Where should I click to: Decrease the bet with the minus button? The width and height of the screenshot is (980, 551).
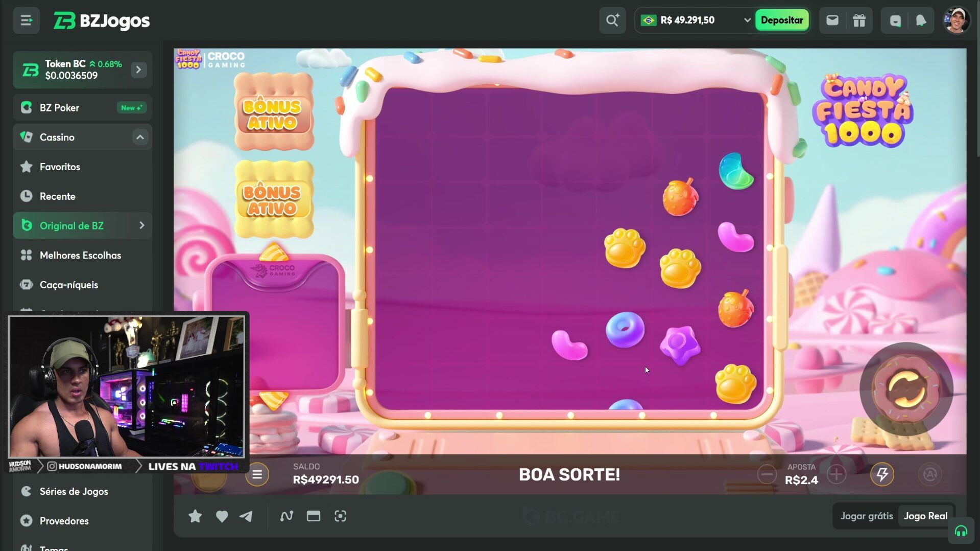(x=767, y=475)
